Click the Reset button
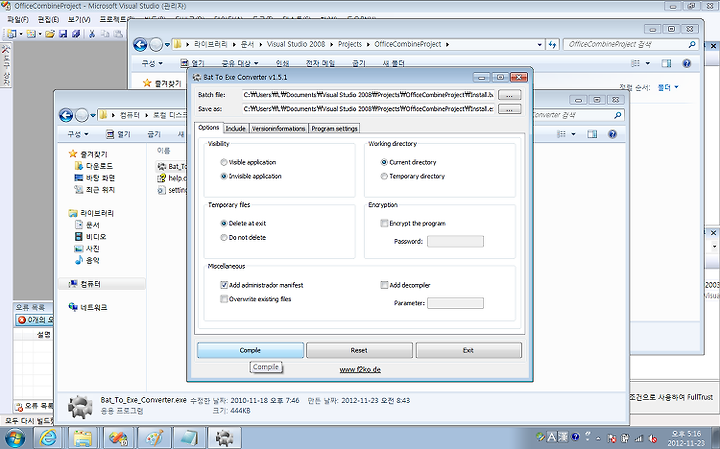 click(x=359, y=350)
